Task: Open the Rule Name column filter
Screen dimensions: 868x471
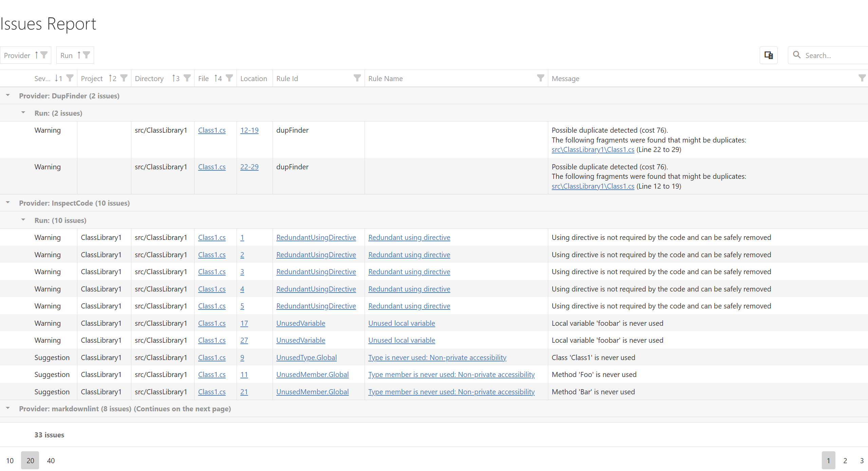Action: click(540, 78)
